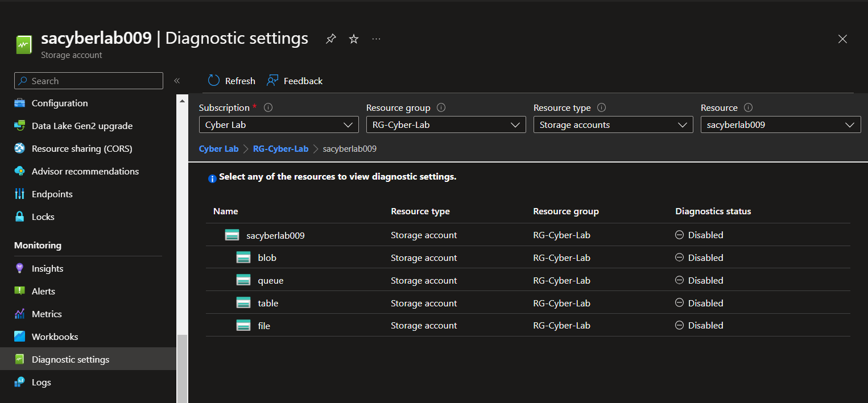Collapse the left navigation menu

click(177, 81)
